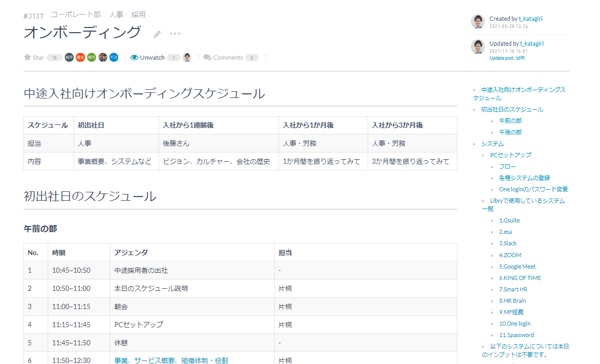The height and width of the screenshot is (364, 600).
Task: Click the pencil edit icon beside title
Action: 157,34
